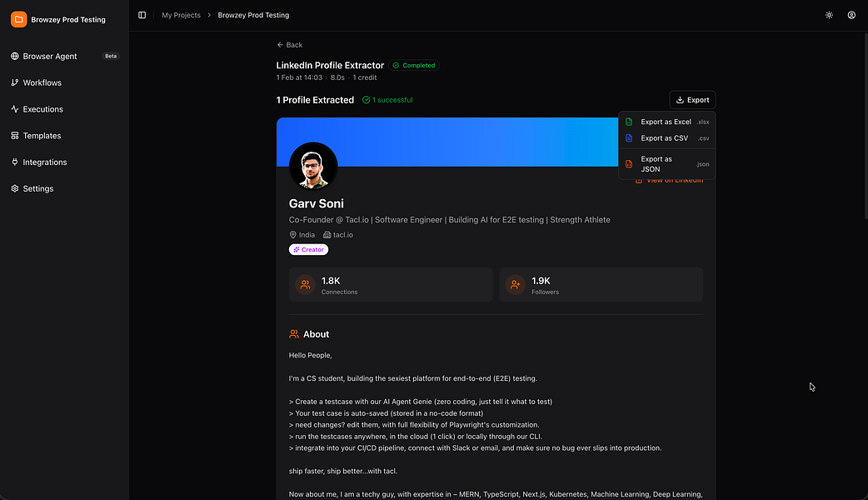Click the blue profile banner
Screen dimensions: 868x500
(447, 142)
